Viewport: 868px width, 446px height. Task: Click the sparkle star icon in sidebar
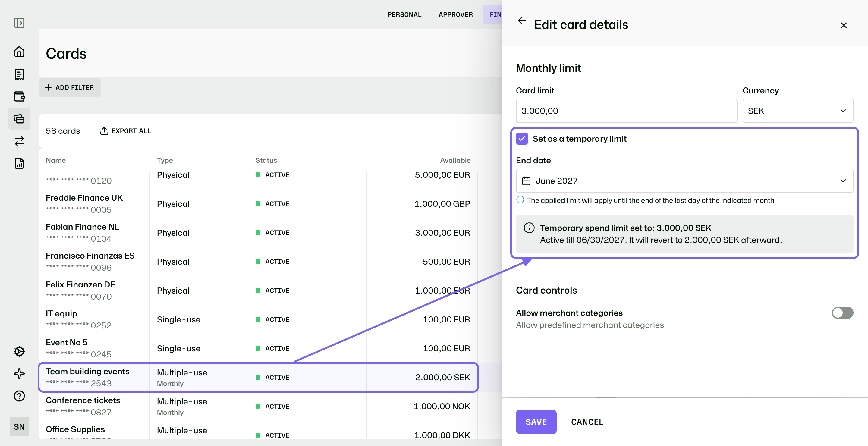pos(19,374)
